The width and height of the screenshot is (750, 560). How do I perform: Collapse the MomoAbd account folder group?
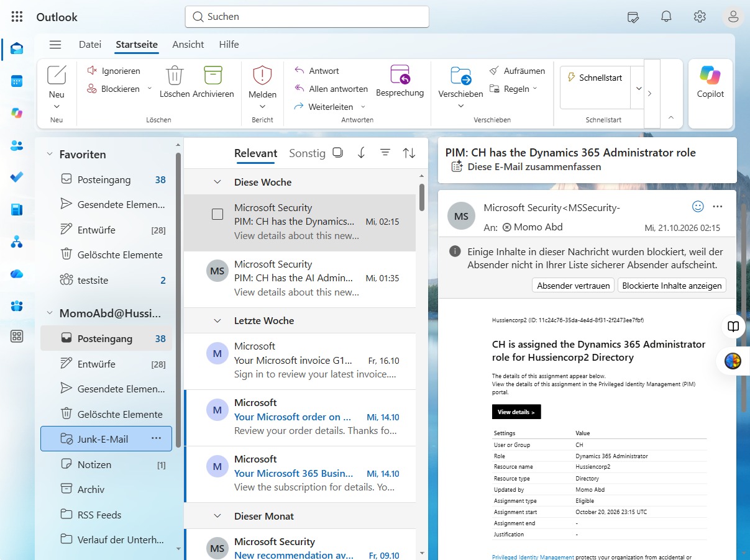click(x=50, y=314)
